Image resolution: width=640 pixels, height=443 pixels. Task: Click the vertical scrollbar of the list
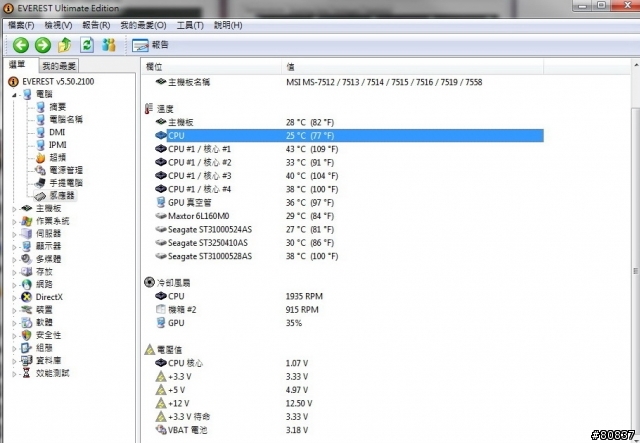636,271
